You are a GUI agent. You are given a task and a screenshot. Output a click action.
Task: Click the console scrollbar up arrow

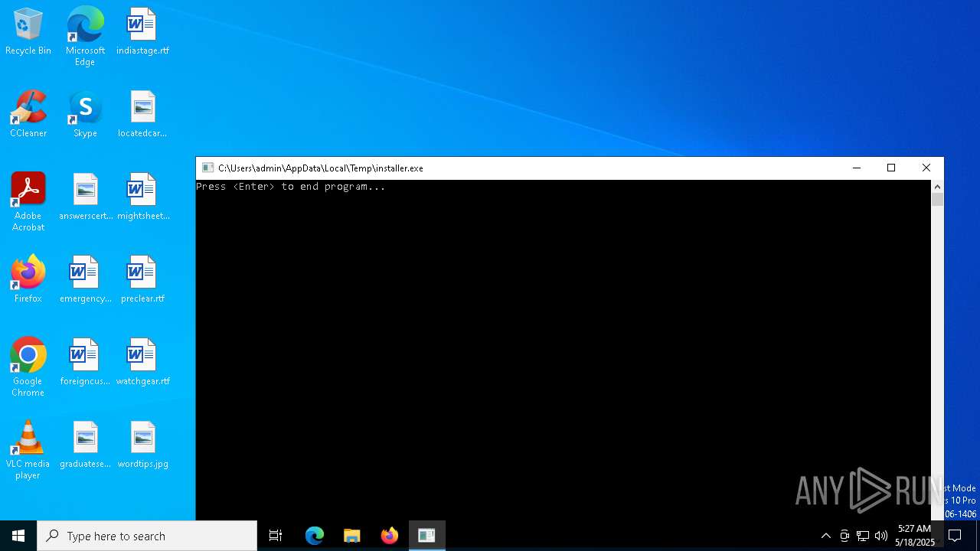click(937, 187)
